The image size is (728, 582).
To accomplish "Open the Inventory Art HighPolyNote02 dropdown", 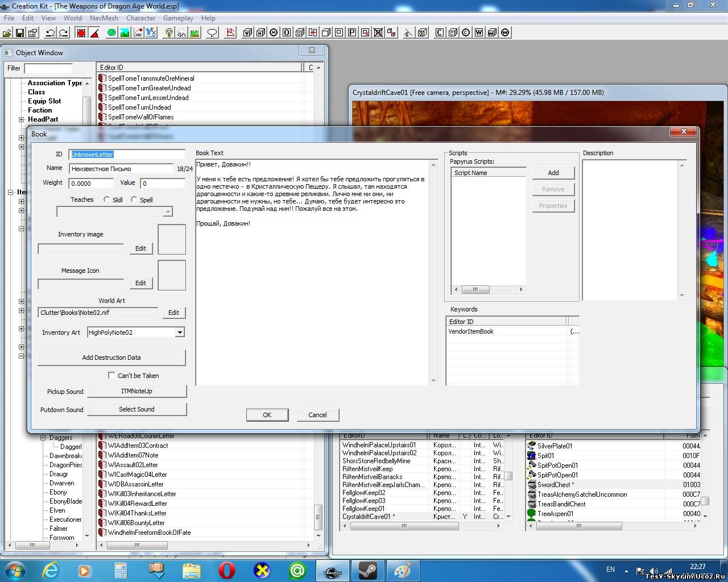I will tap(180, 332).
